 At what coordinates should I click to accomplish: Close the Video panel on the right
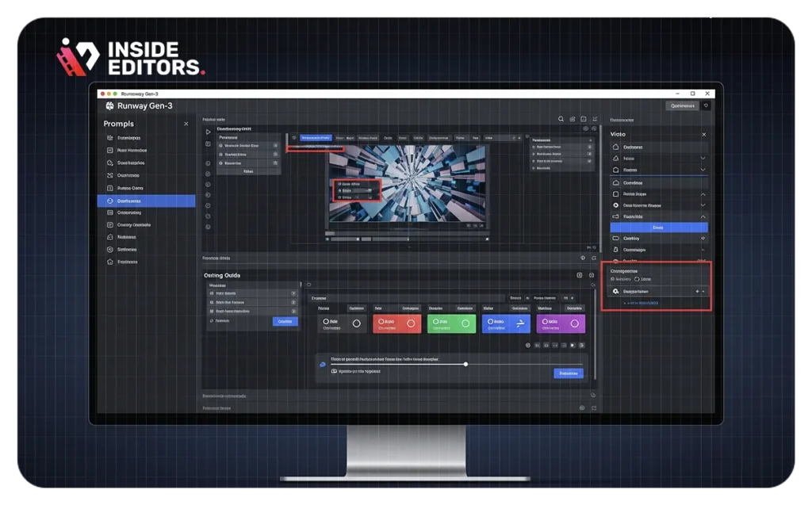coord(704,135)
